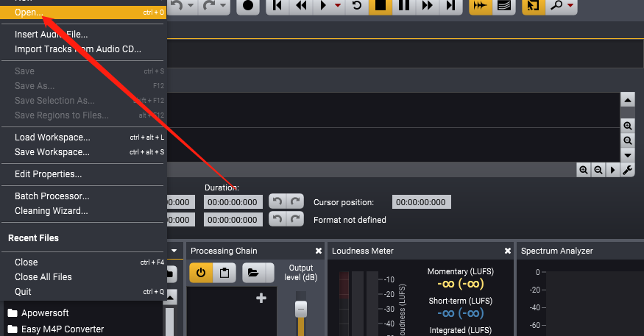
Task: Click the vertical scroll down arrow
Action: (628, 155)
